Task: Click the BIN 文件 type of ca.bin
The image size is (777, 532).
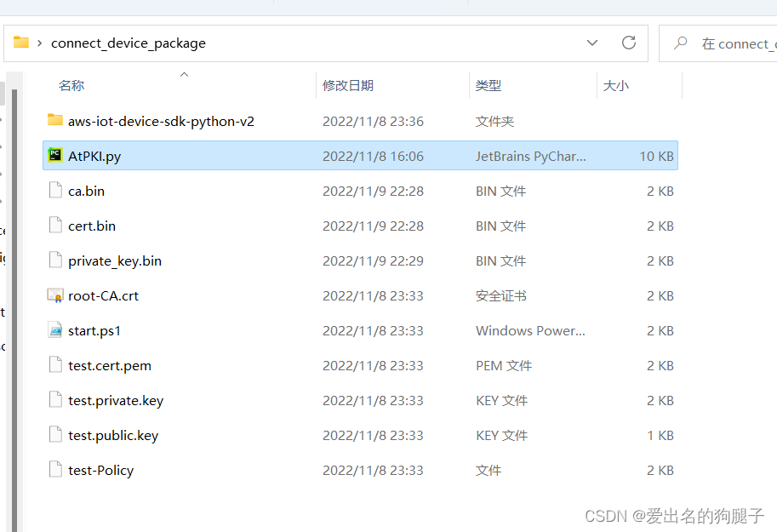Action: point(500,191)
